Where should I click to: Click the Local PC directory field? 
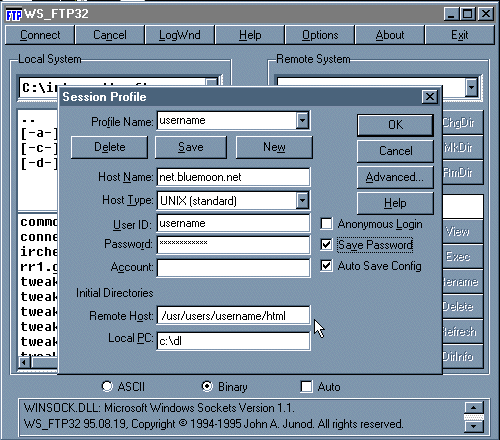(x=233, y=341)
